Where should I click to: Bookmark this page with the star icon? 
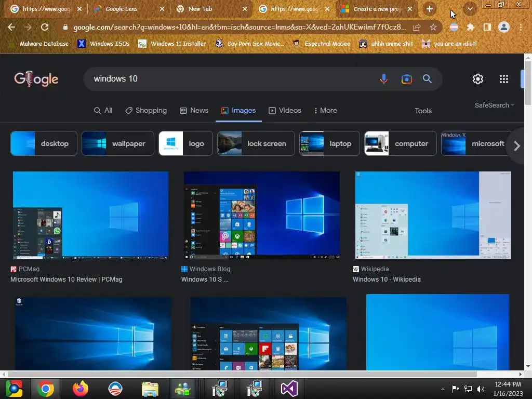pos(433,28)
